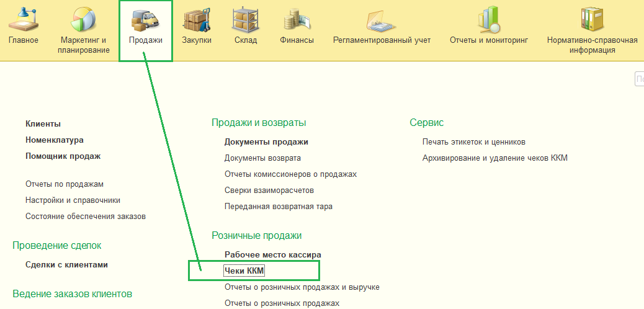
Task: Open Сделки с клиентами
Action: (66, 264)
